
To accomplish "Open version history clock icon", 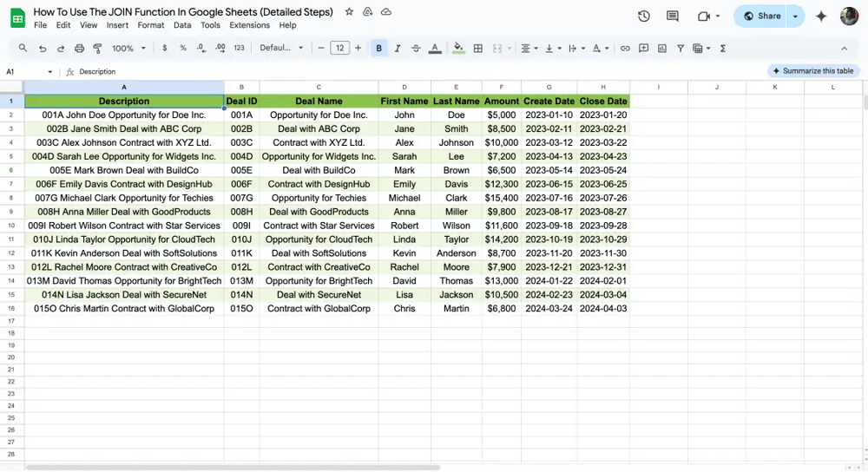I will click(643, 16).
